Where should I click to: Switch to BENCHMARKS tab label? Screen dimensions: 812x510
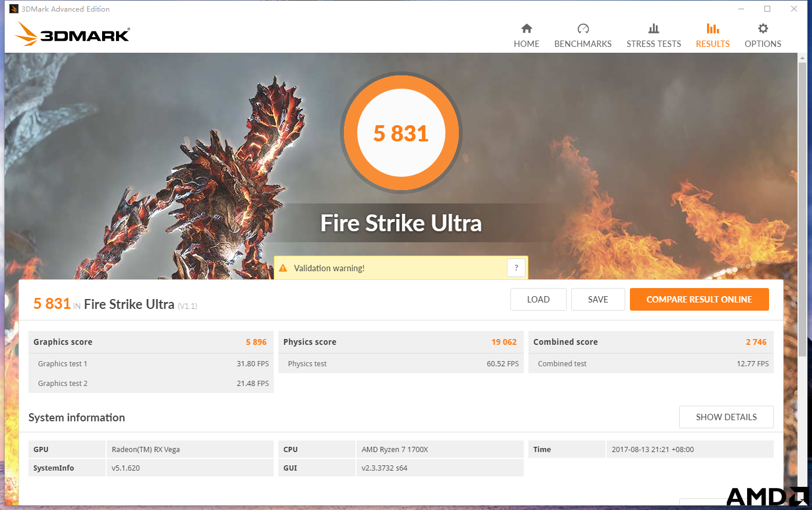pyautogui.click(x=583, y=44)
